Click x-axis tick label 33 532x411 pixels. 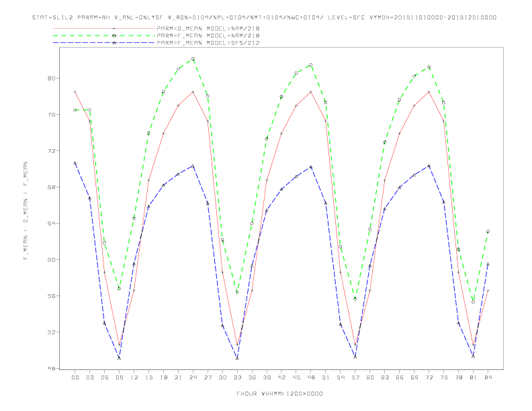click(x=237, y=377)
